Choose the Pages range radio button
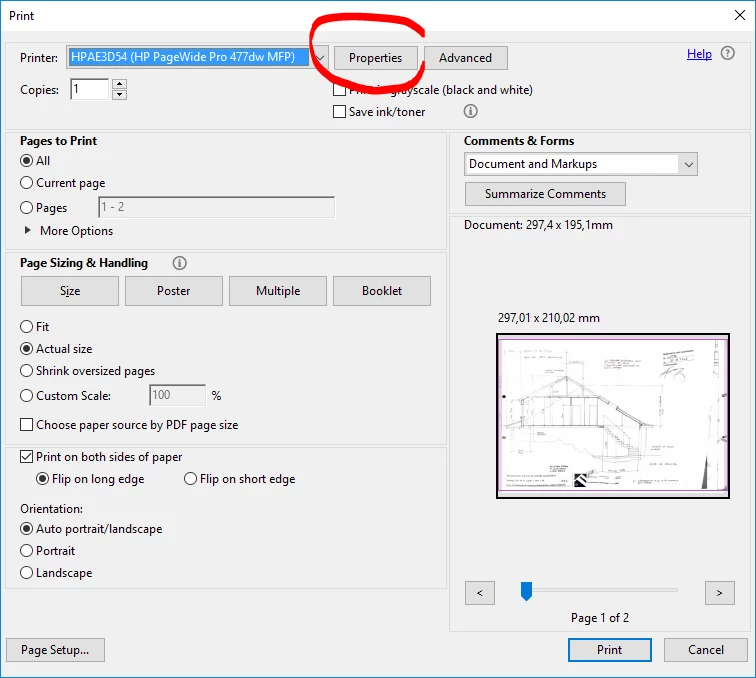Viewport: 756px width, 678px height. tap(27, 207)
